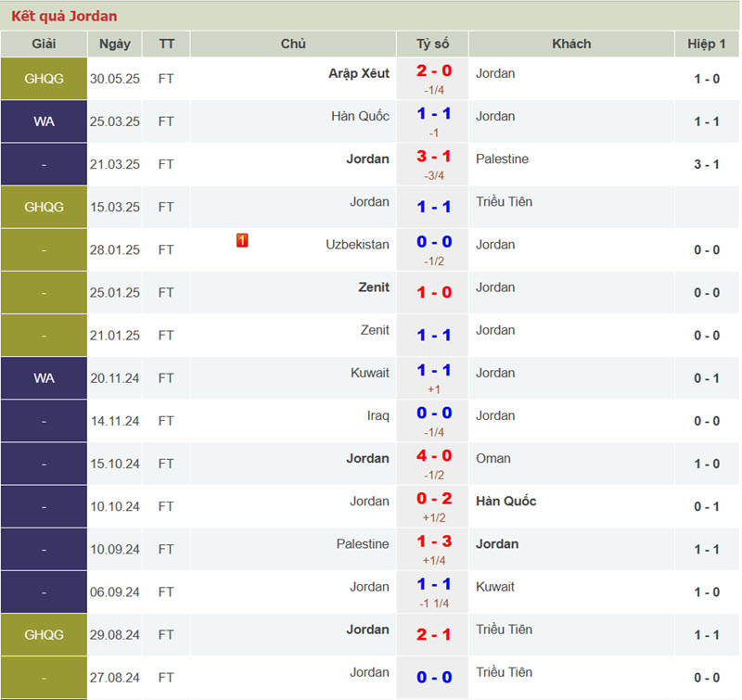
Task: Click the date 30.05.25
Action: [115, 79]
